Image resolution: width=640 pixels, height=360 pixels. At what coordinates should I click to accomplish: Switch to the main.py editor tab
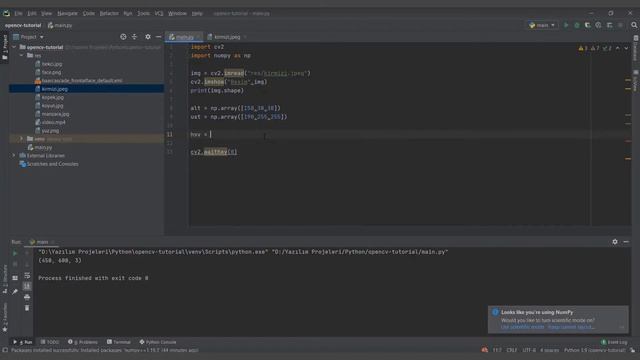pyautogui.click(x=184, y=37)
